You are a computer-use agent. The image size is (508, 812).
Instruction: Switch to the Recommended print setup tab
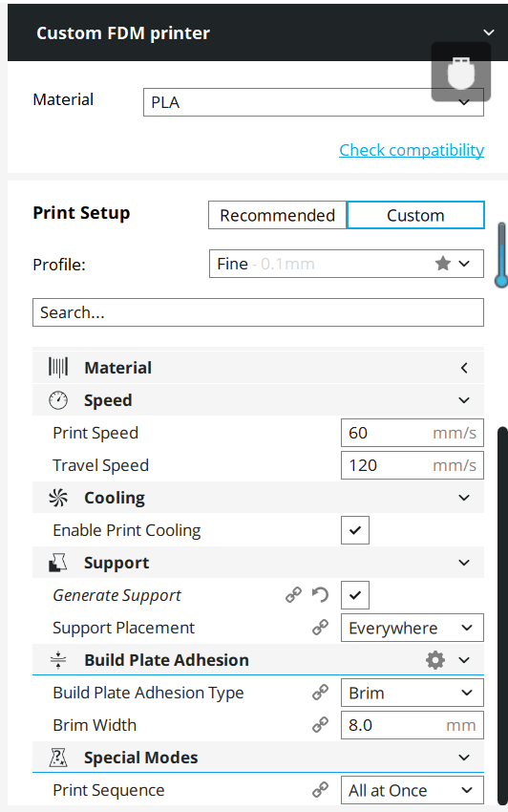click(x=277, y=215)
